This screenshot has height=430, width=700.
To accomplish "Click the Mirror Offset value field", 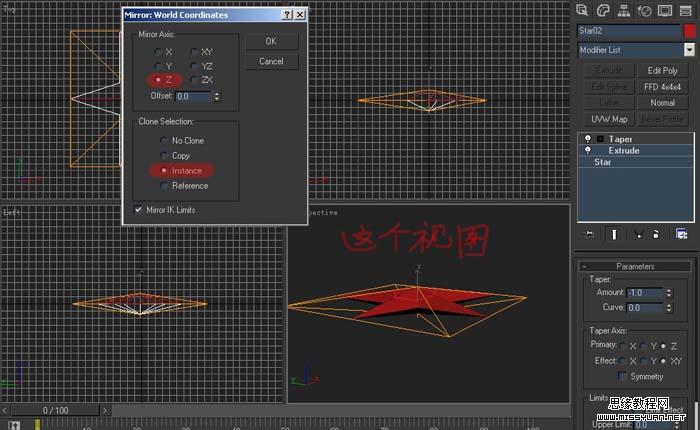I will [x=194, y=96].
